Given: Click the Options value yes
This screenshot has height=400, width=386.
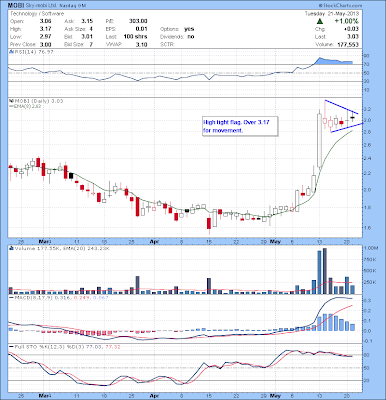Looking at the screenshot, I should [189, 29].
